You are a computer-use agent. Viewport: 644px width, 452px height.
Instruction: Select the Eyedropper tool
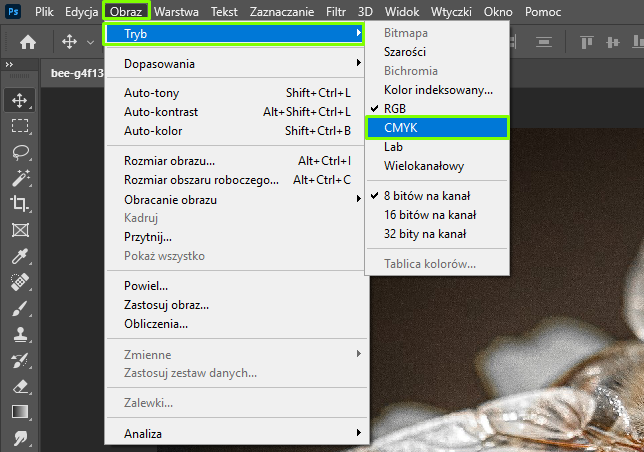(20, 256)
